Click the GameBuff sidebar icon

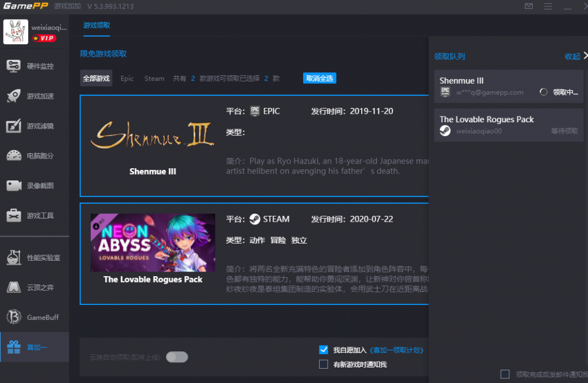click(14, 317)
